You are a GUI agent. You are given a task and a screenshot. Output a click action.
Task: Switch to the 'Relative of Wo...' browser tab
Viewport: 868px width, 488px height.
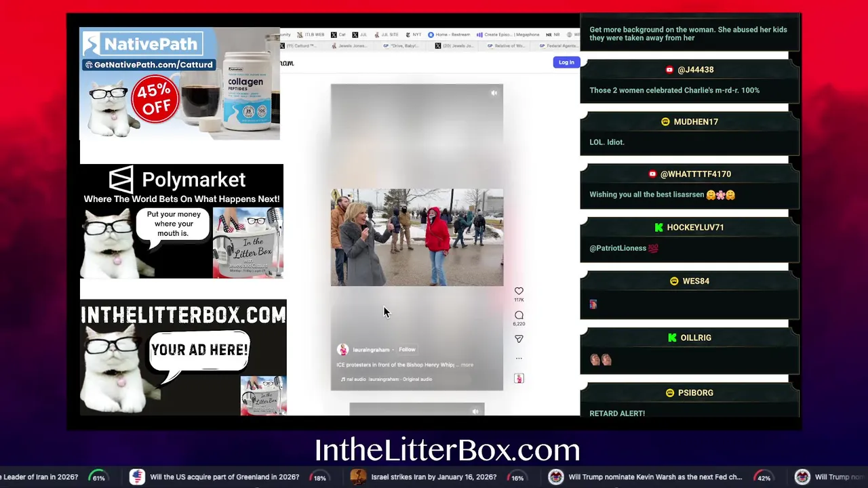point(506,45)
